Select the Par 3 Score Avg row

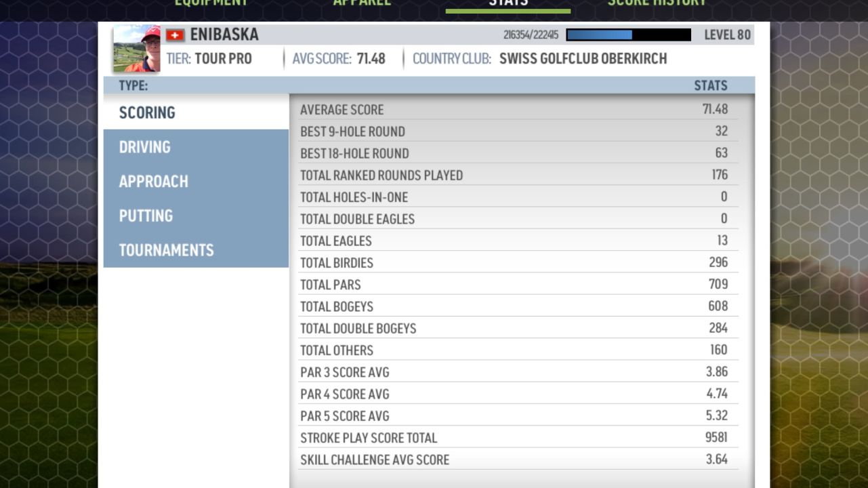(x=518, y=371)
